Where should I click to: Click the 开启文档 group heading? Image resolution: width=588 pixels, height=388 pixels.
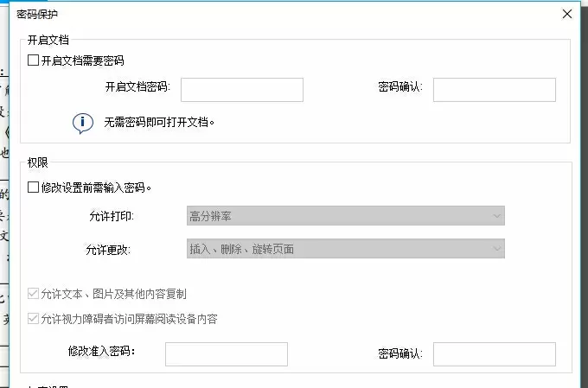coord(48,40)
